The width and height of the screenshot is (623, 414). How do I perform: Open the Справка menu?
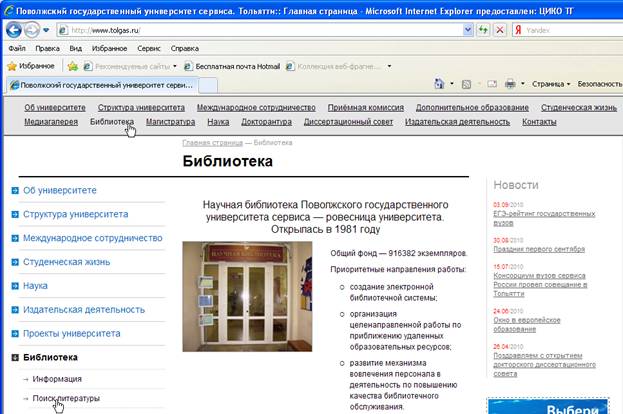[184, 48]
